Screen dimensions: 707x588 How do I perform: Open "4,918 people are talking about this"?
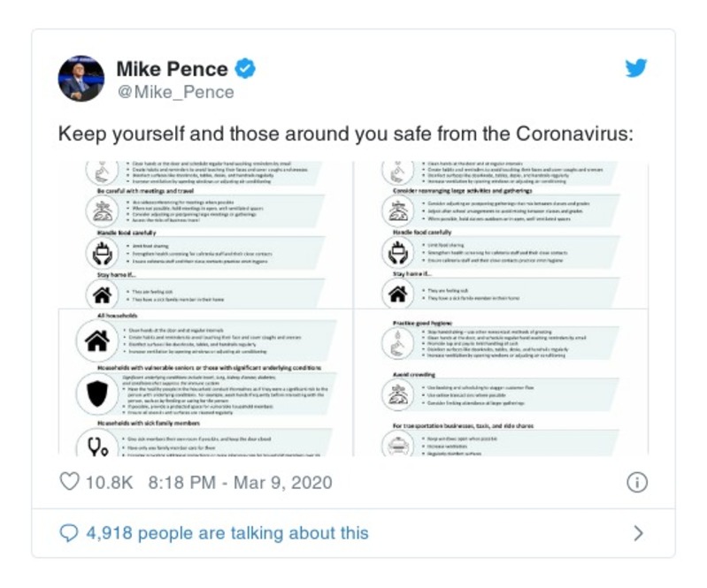(x=227, y=533)
